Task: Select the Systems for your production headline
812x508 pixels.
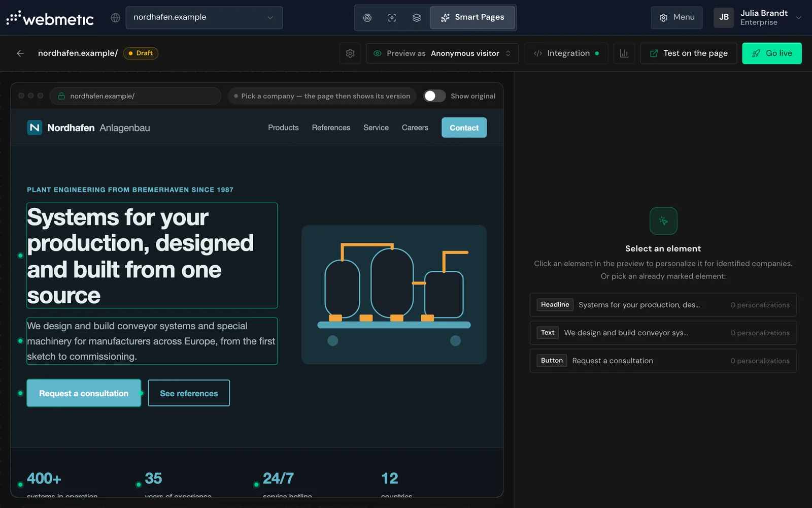Action: 152,256
